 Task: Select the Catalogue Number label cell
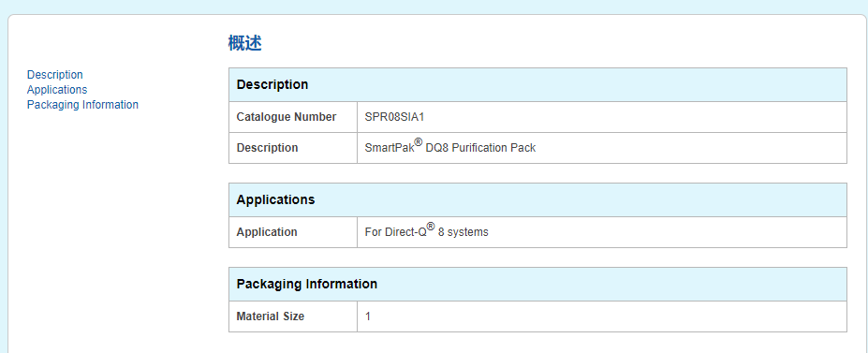click(293, 117)
